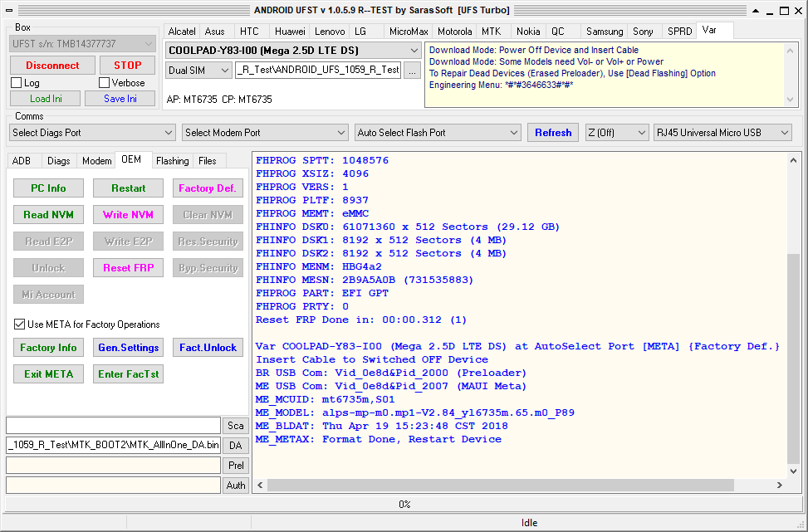The width and height of the screenshot is (808, 532).
Task: Uncheck Use META for Factory Operations
Action: 20,325
